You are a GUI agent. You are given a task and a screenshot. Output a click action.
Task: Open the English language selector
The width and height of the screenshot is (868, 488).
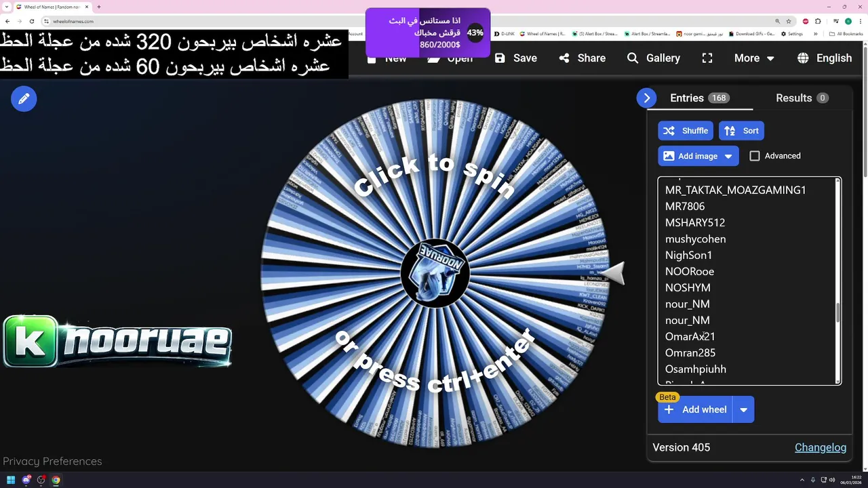click(x=825, y=58)
